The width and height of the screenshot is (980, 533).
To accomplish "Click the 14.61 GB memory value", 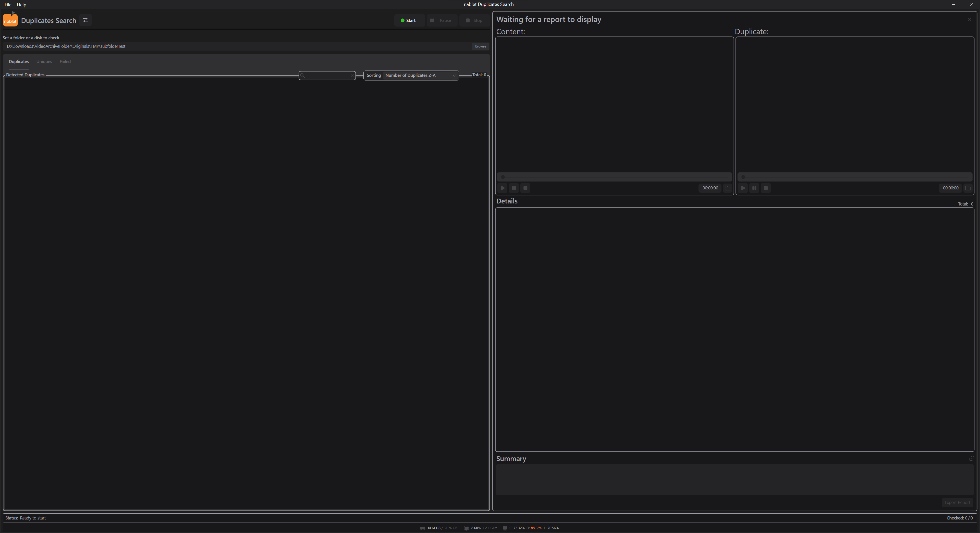I will [434, 528].
